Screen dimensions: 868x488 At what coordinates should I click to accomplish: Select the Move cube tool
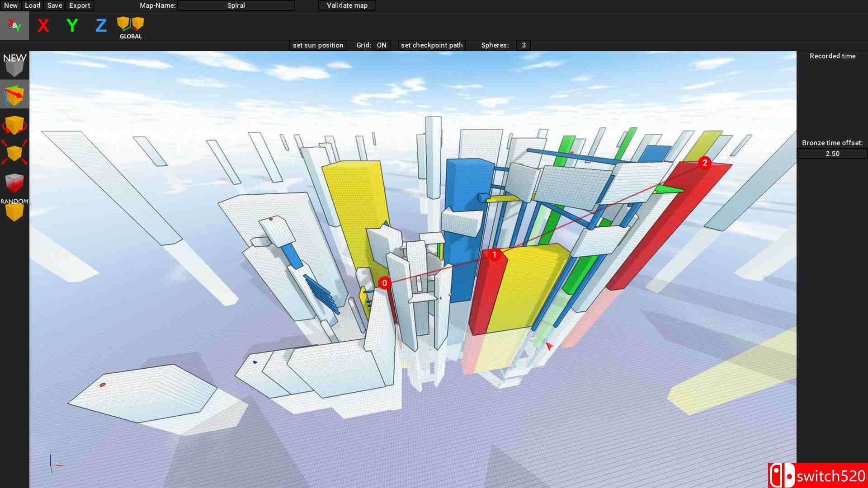tap(14, 94)
